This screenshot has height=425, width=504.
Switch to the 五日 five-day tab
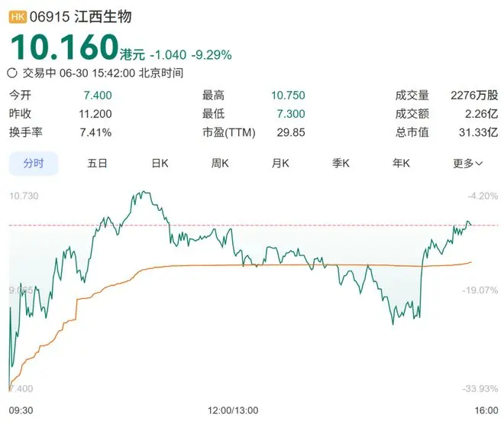pos(97,163)
